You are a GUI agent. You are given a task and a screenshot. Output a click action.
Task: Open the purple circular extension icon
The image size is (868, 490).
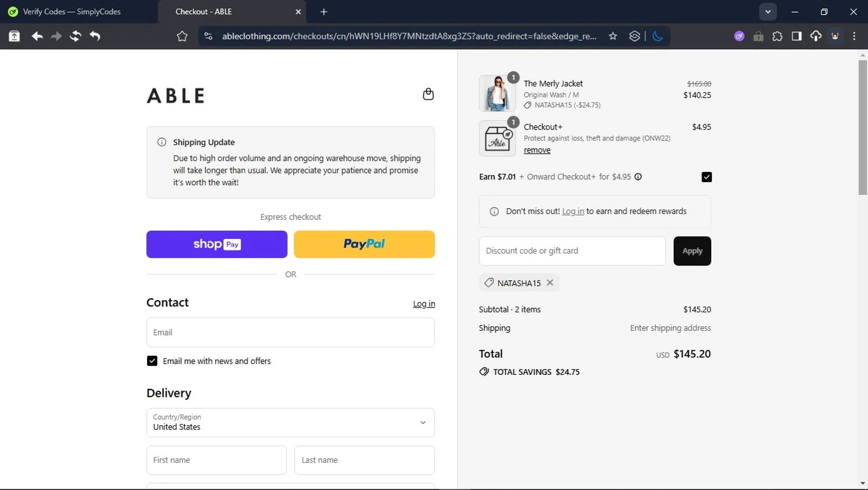tap(740, 36)
